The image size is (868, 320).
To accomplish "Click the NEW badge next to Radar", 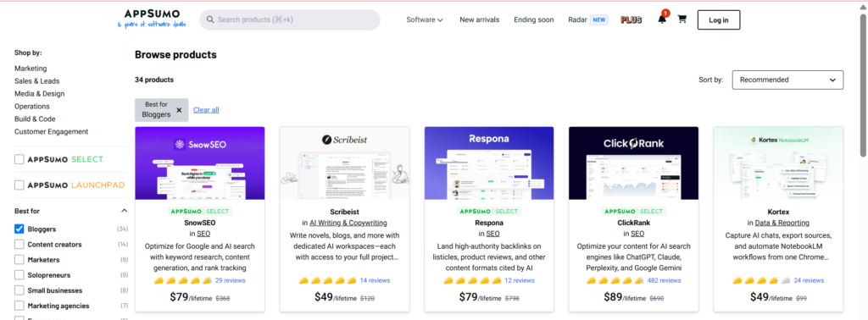I will tap(599, 20).
